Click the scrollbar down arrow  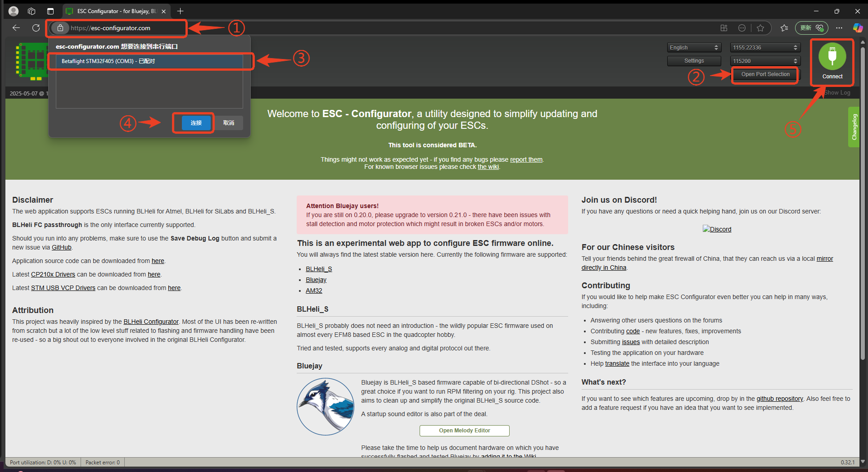click(863, 462)
